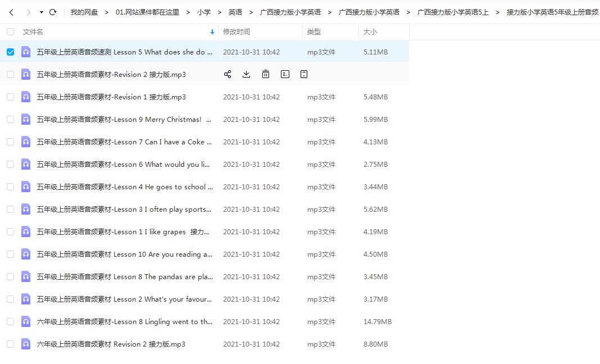Select file name Lesson 1 I like grapes
This screenshot has width=600, height=364.
(123, 232)
